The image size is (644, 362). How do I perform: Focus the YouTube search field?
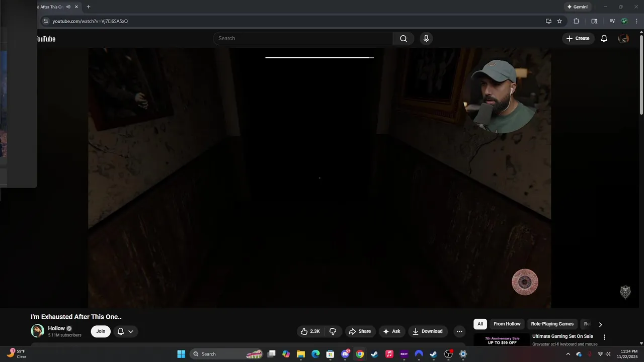303,39
